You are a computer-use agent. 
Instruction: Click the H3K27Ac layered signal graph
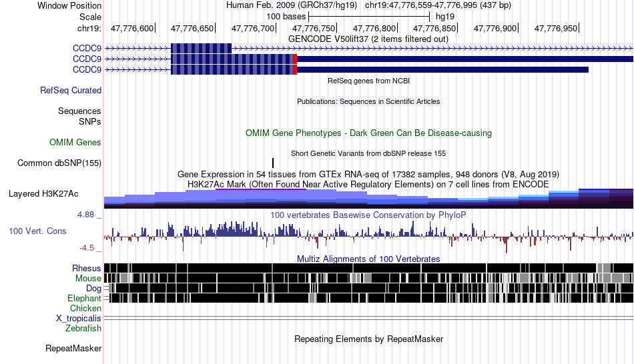(369, 199)
